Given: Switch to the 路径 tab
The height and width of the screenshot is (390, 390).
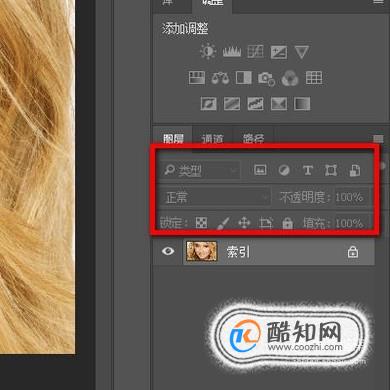Looking at the screenshot, I should [253, 138].
